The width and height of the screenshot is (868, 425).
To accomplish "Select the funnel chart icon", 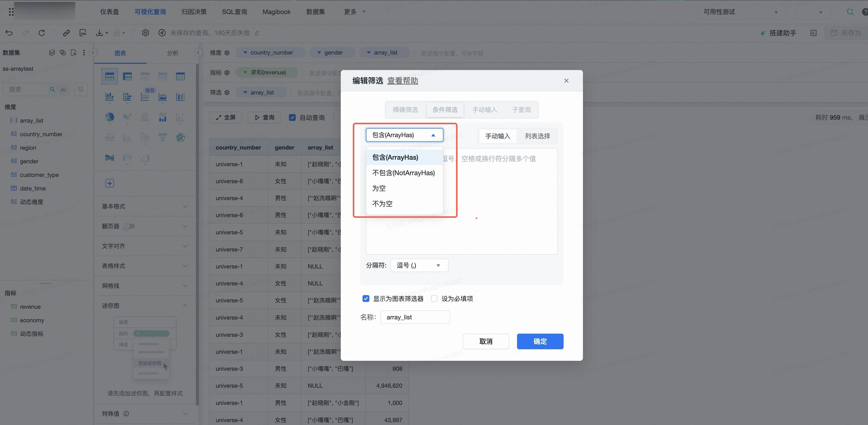I will (x=163, y=137).
